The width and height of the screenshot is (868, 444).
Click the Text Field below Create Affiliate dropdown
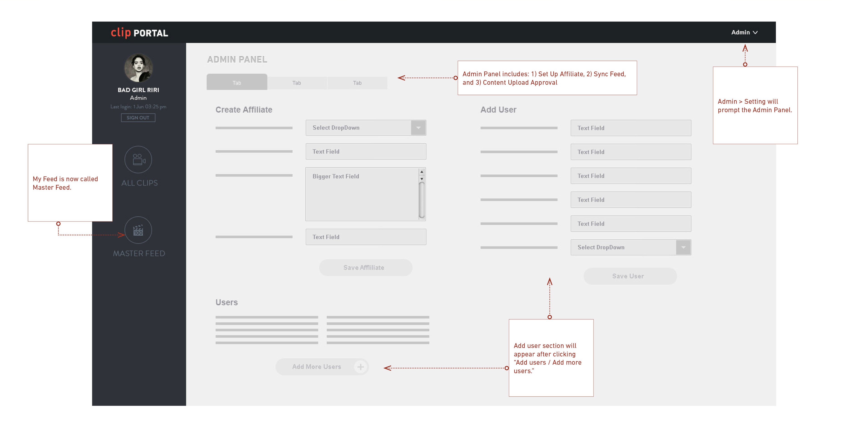(366, 152)
